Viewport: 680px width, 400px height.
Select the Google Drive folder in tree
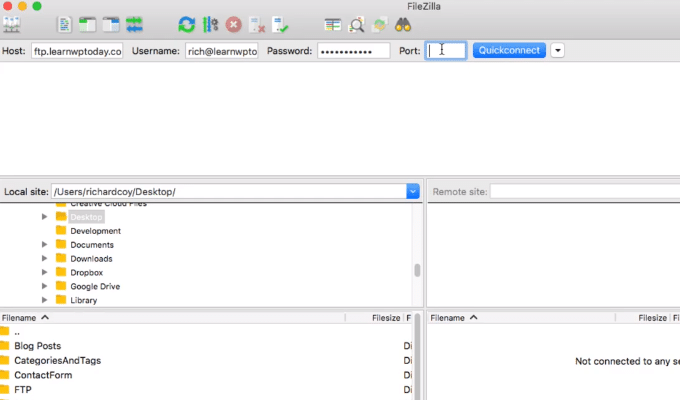coord(95,286)
